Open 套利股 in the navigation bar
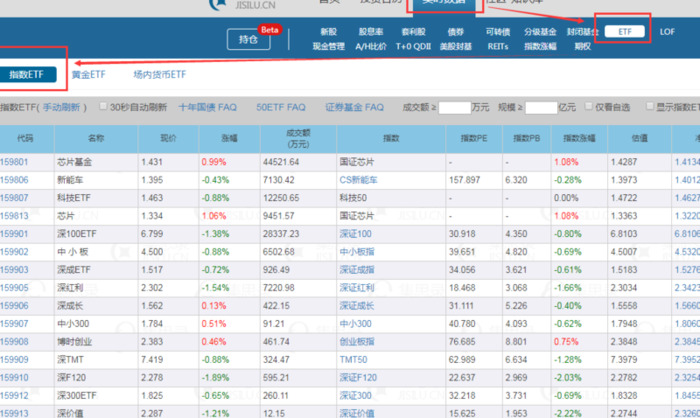This screenshot has width=700, height=418. pyautogui.click(x=413, y=32)
